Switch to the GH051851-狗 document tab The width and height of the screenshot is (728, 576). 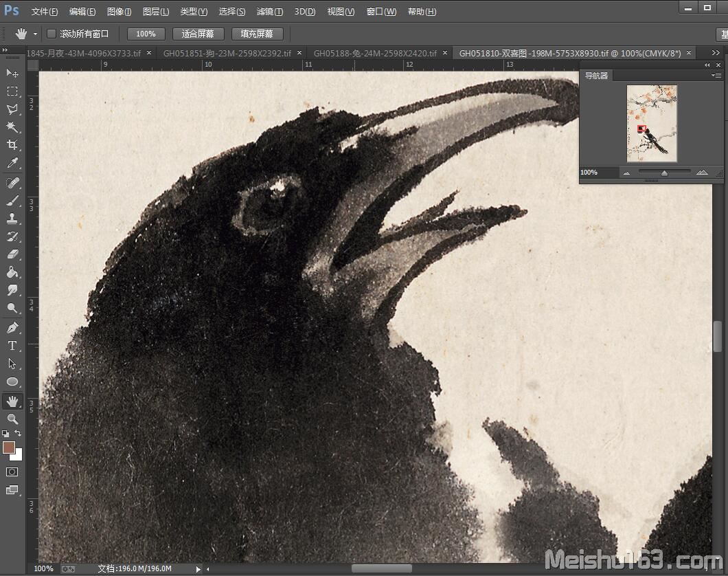click(227, 53)
